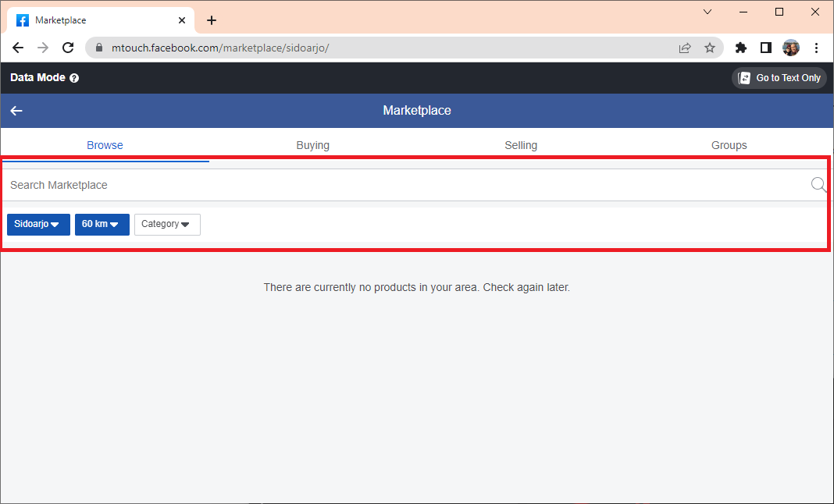Image resolution: width=834 pixels, height=504 pixels.
Task: Open the Chrome extensions puzzle icon
Action: click(x=740, y=48)
